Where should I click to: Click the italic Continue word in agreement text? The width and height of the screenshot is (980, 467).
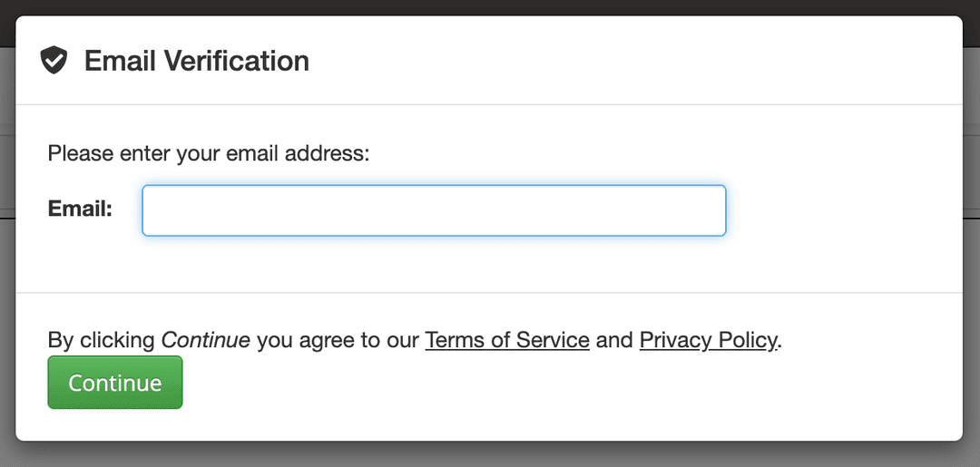point(206,340)
